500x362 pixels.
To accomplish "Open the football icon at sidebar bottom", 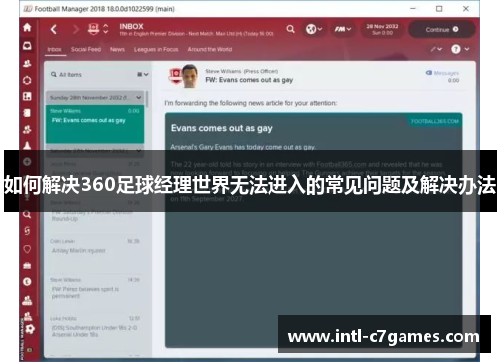I will click(x=30, y=329).
